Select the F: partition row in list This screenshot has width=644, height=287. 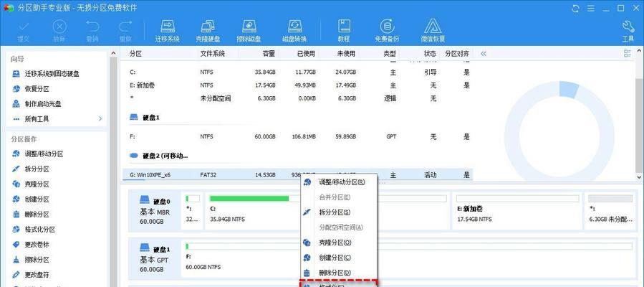coord(299,136)
